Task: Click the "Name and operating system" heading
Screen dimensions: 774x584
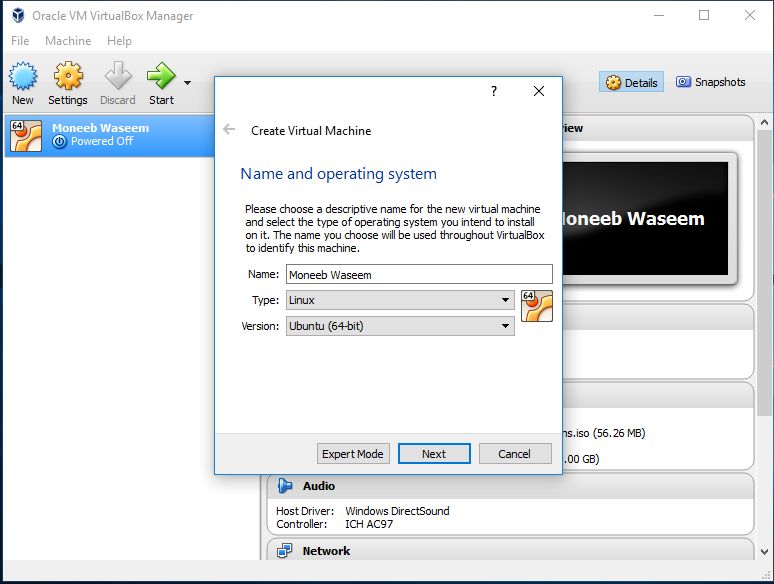Action: pos(339,174)
